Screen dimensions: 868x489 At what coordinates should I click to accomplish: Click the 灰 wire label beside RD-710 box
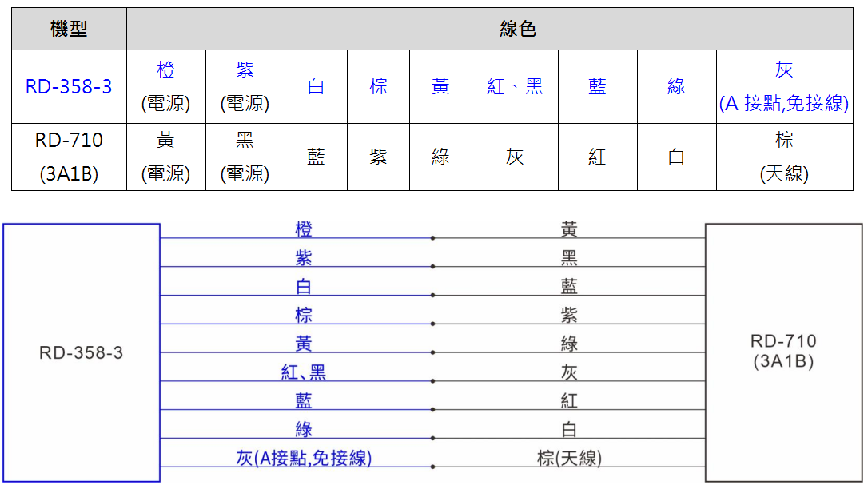569,372
